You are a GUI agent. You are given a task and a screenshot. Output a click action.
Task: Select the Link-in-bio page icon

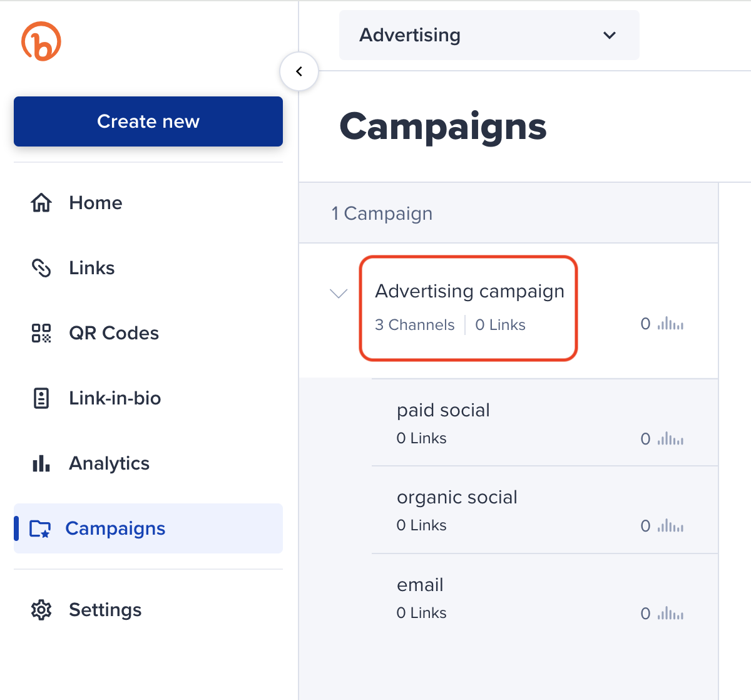pyautogui.click(x=41, y=398)
